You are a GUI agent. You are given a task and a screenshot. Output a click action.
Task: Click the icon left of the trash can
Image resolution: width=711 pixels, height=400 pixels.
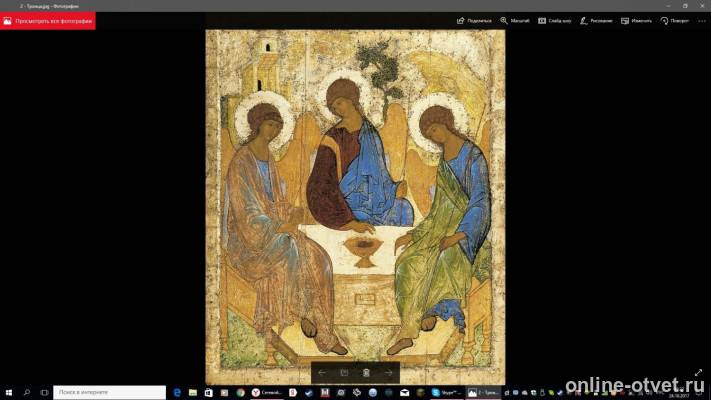(x=344, y=373)
